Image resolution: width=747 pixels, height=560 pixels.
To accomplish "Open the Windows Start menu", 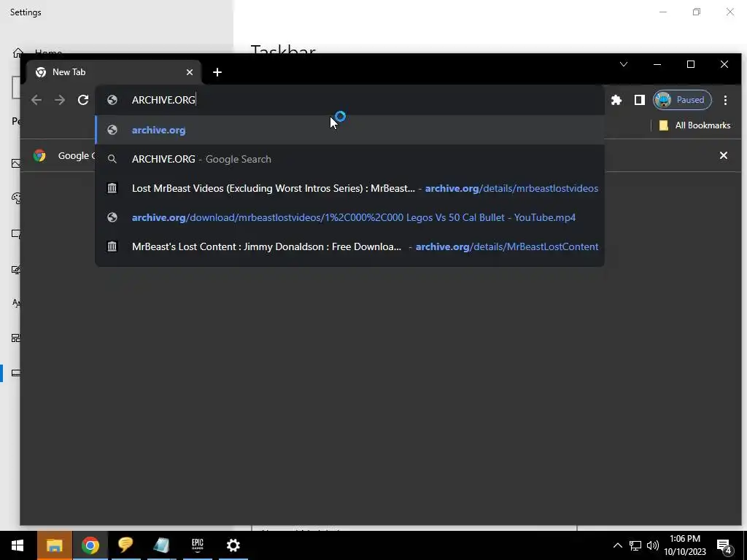I will coord(18,545).
